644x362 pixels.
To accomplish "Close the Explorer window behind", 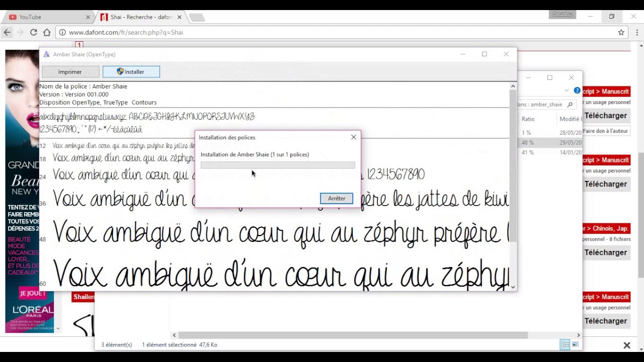I will [x=572, y=78].
